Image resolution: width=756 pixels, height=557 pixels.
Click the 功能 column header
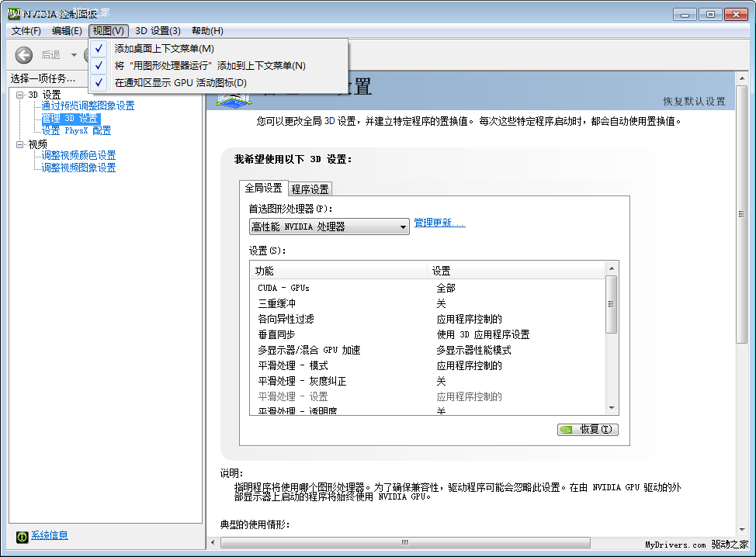click(x=339, y=271)
